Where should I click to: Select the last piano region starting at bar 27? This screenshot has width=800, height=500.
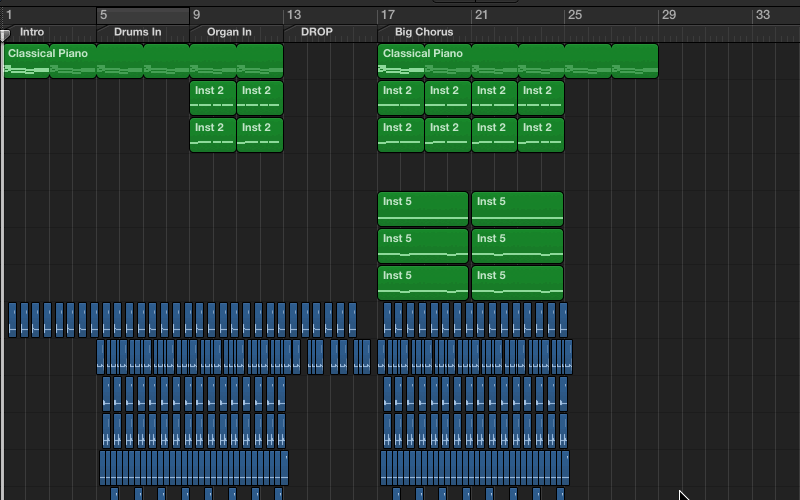(x=635, y=61)
